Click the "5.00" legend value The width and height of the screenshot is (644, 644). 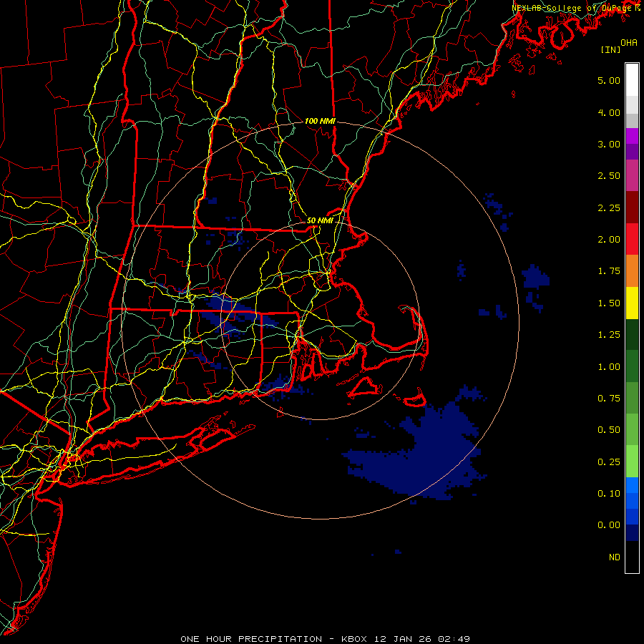click(609, 80)
